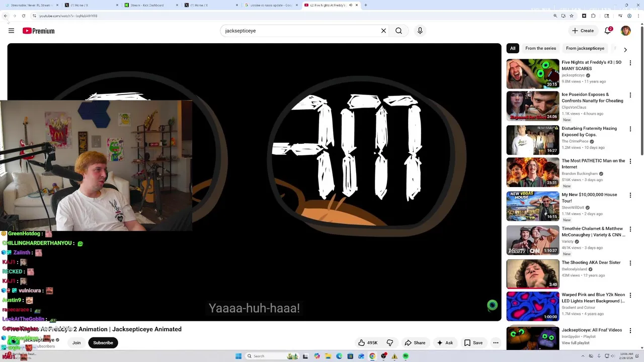644x362 pixels.
Task: Go to YouTube Premium home logo
Action: (x=38, y=31)
